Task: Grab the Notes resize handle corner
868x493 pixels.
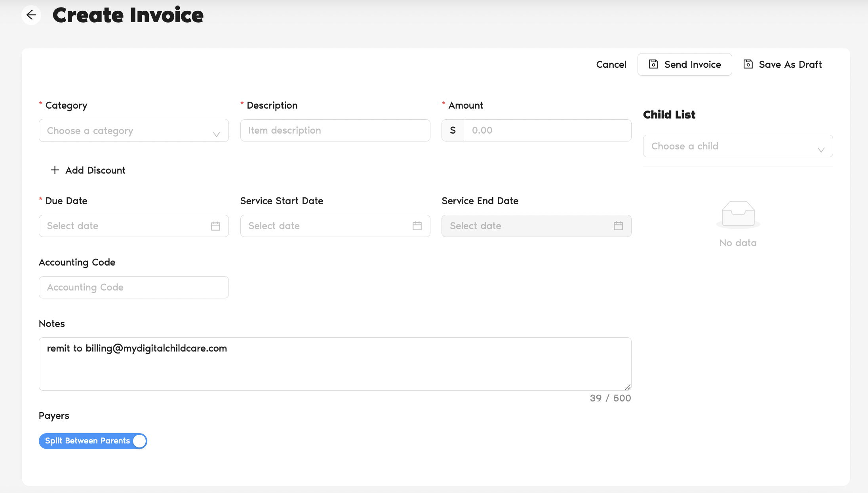Action: click(x=628, y=387)
